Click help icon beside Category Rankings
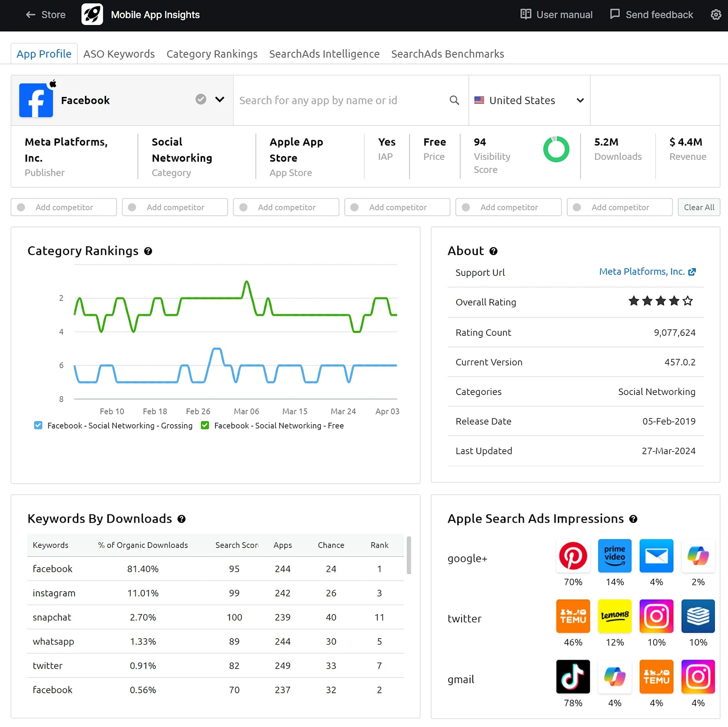 (148, 251)
